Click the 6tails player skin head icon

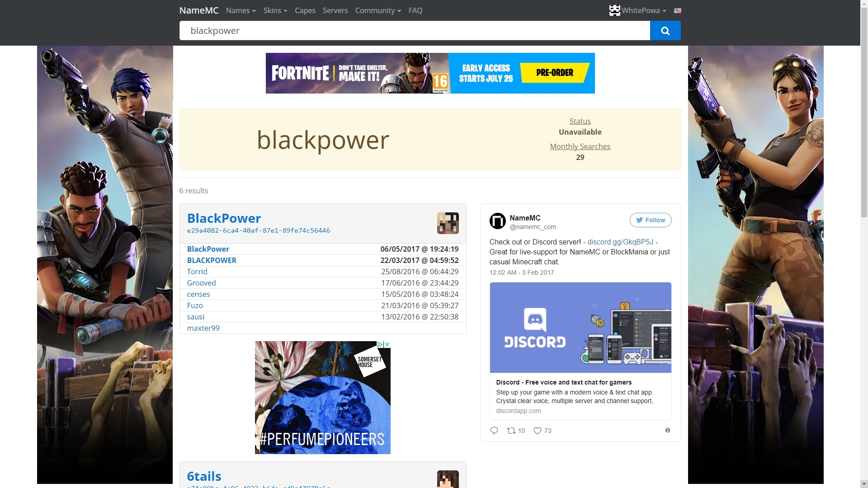pyautogui.click(x=448, y=479)
